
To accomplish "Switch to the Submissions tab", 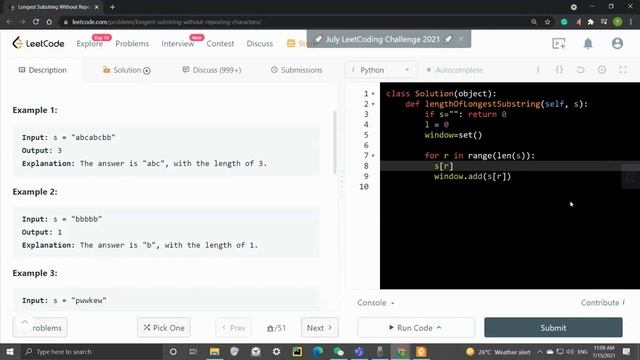I will coord(297,70).
